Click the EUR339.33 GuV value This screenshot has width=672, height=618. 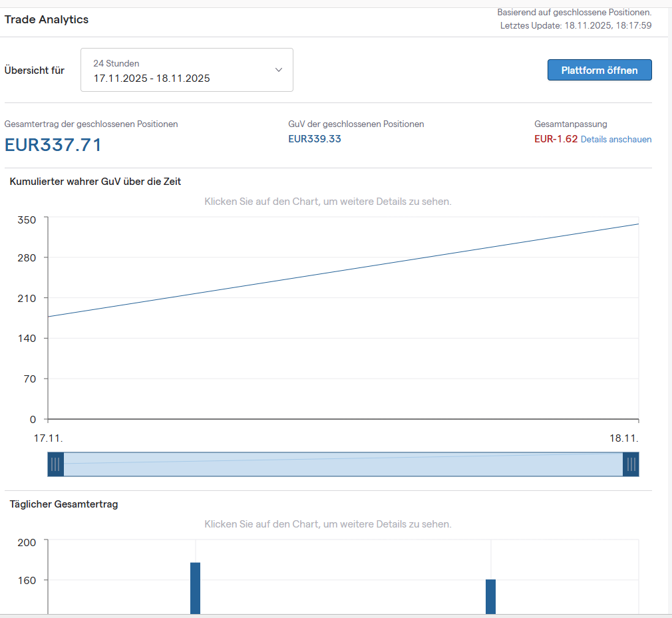coord(315,139)
